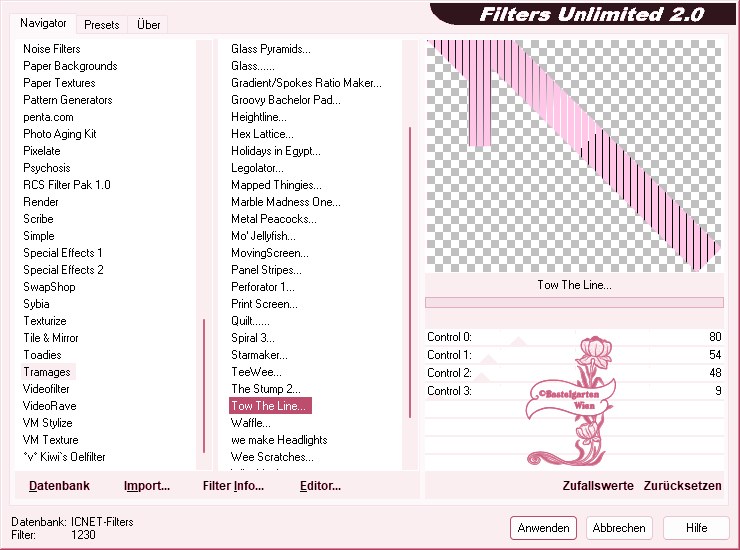Choose Wee Scratches... filter
740x550 pixels.
[x=272, y=457]
